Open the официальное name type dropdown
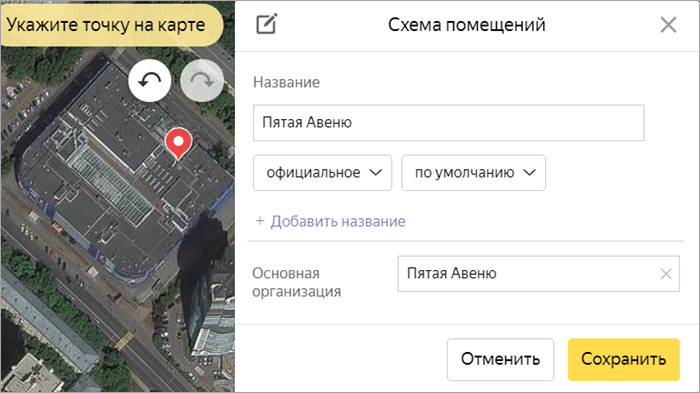Image resolution: width=700 pixels, height=393 pixels. tap(322, 173)
